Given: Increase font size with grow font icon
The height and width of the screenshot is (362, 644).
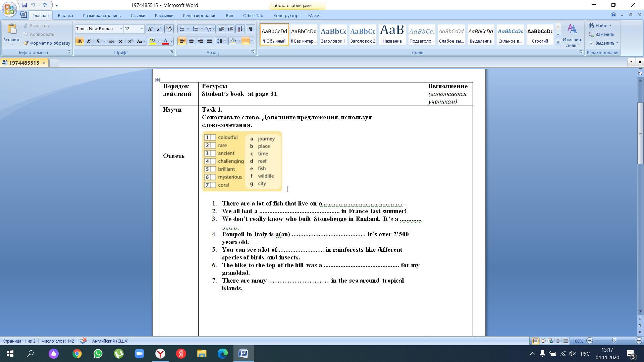Looking at the screenshot, I should [150, 29].
